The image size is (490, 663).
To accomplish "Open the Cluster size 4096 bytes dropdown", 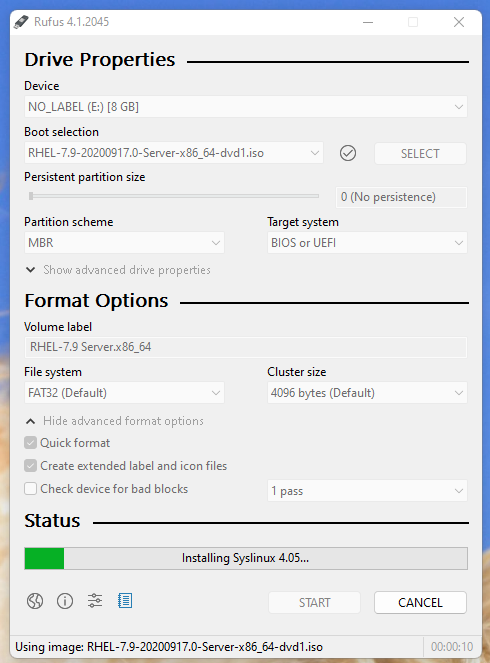I will (x=367, y=393).
